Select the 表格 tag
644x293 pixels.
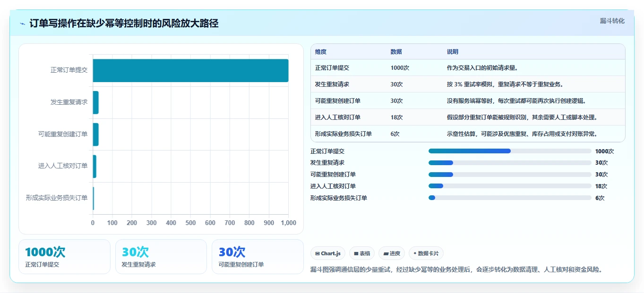(362, 253)
